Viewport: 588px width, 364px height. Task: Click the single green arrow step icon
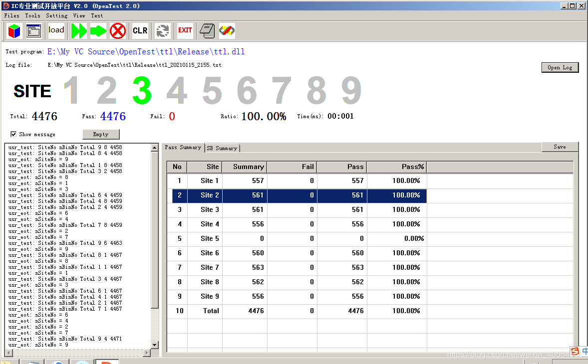(98, 31)
